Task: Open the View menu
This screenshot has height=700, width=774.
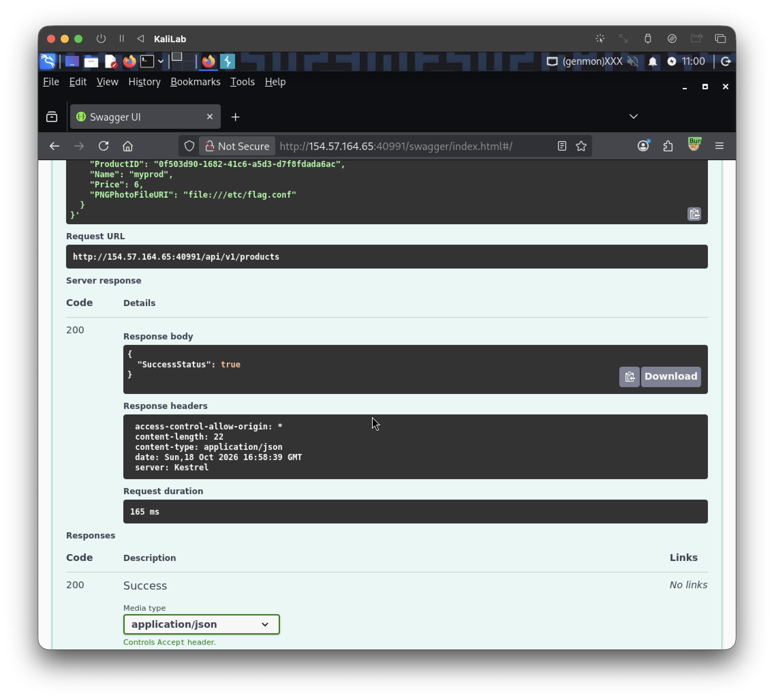Action: pos(108,82)
